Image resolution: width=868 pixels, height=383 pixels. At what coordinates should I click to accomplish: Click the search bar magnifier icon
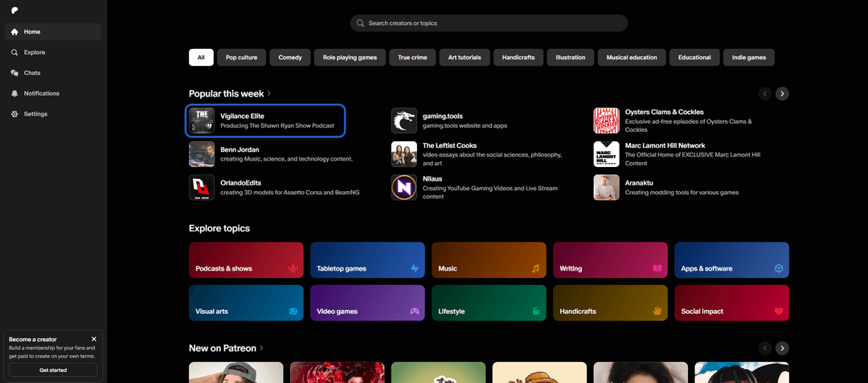pos(360,23)
